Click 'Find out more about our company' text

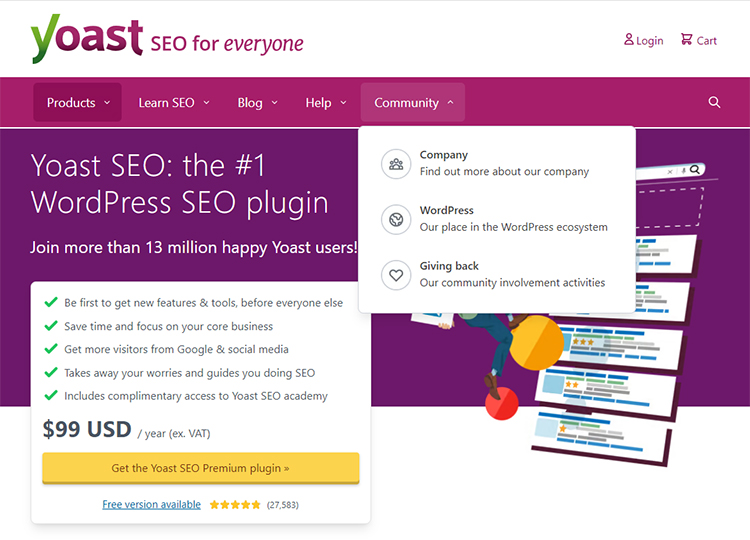click(x=504, y=172)
